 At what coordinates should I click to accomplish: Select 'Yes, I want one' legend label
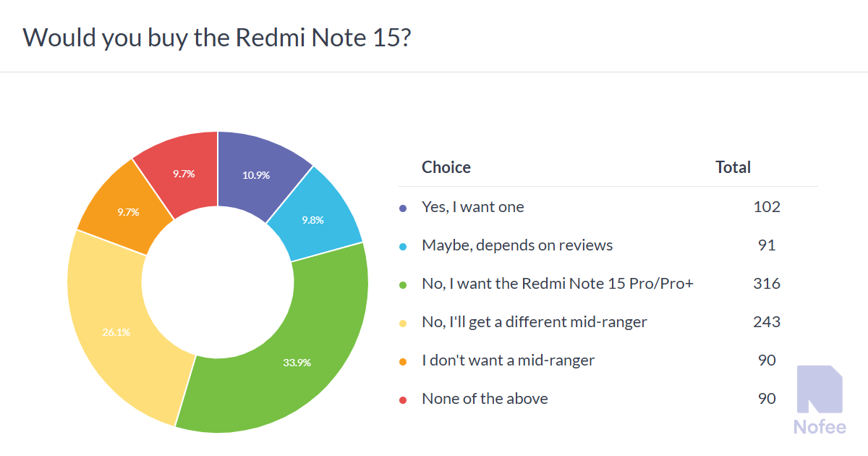pos(472,207)
